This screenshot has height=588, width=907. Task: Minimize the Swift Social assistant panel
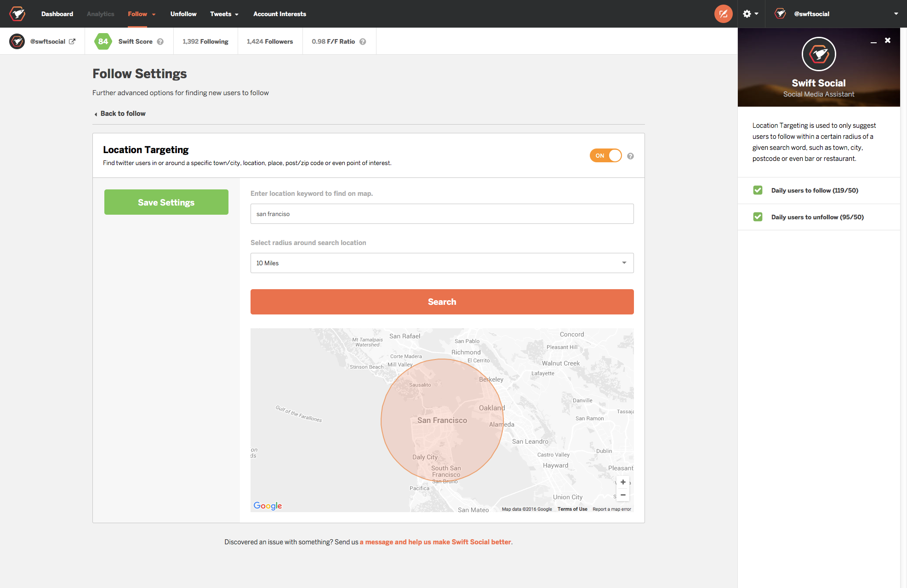873,42
